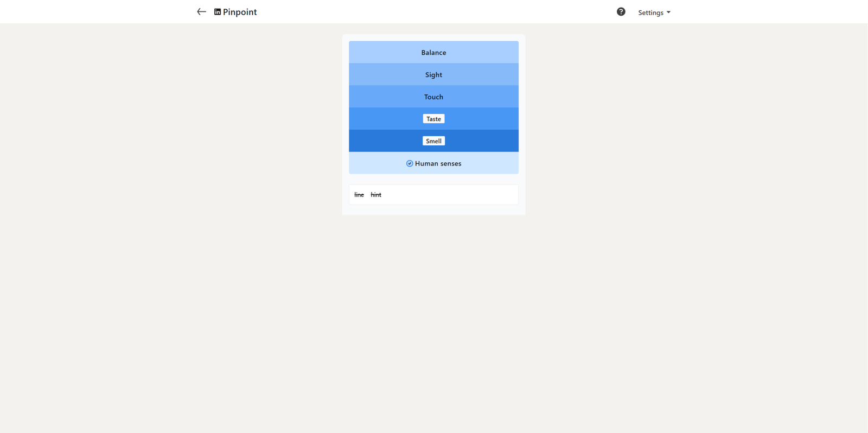
Task: Click the crossed-out "hint" guess
Action: point(376,195)
